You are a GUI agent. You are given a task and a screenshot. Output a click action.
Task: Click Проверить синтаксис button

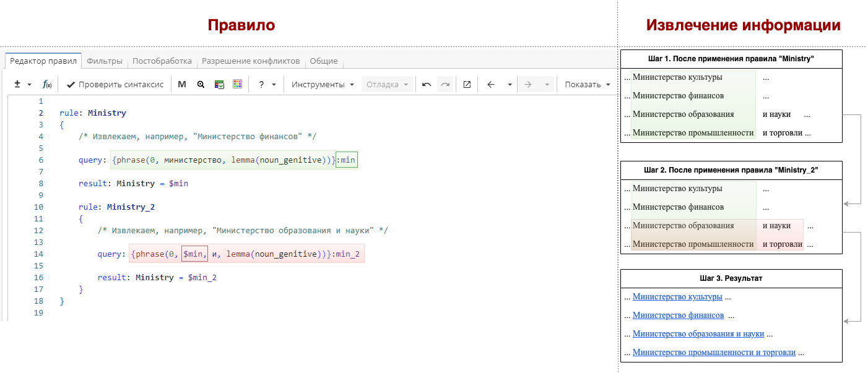point(115,84)
